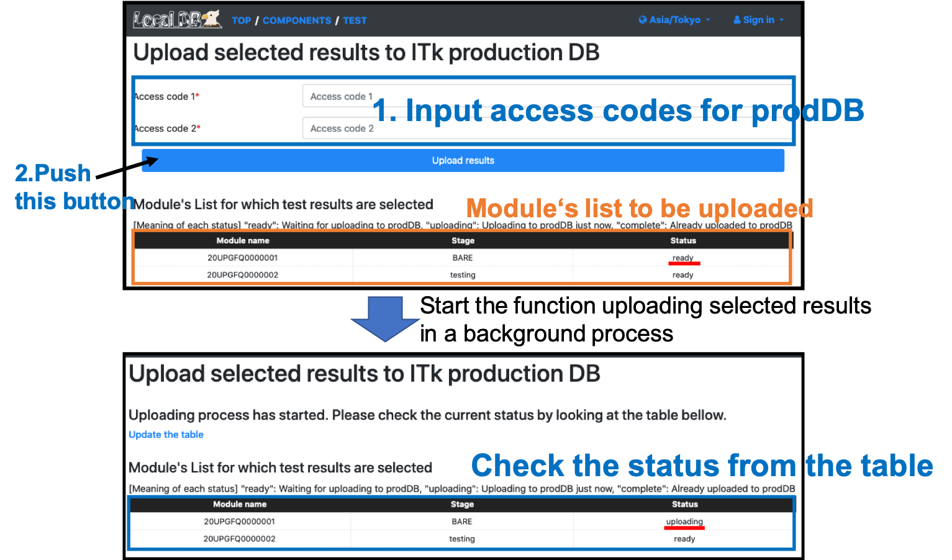Go to COMPONENTS page in navbar
Image resolution: width=952 pixels, height=560 pixels.
tap(297, 20)
